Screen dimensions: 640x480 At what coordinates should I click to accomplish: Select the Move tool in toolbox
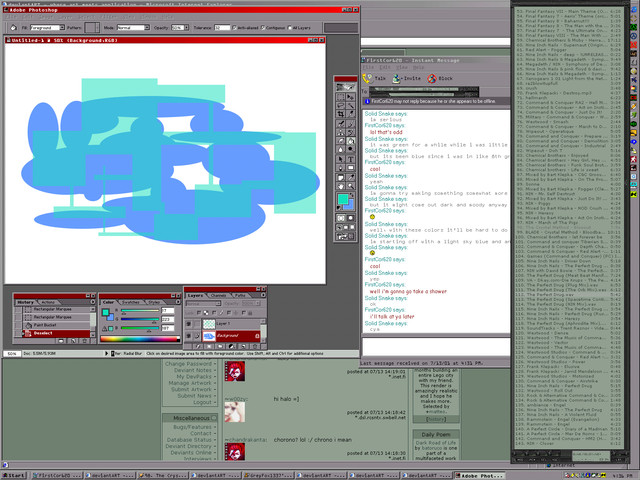pos(350,97)
